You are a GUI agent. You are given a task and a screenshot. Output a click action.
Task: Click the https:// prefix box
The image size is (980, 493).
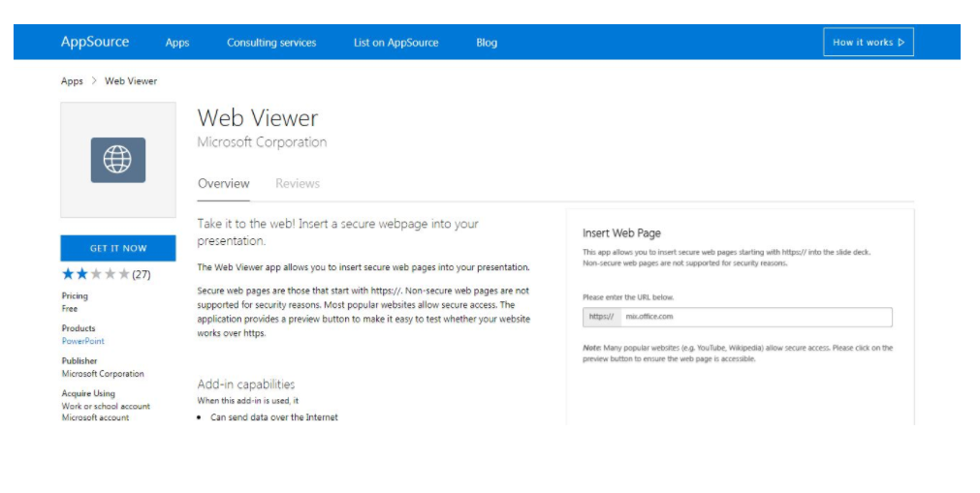(602, 317)
